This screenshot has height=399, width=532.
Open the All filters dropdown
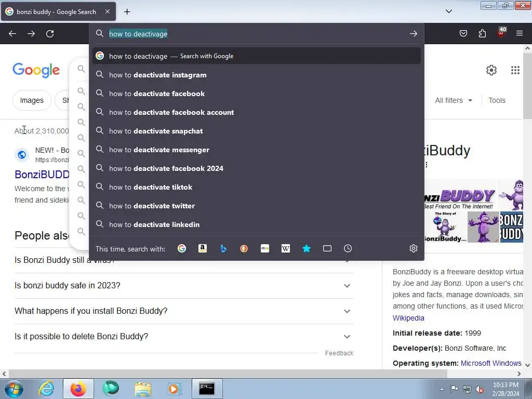click(454, 100)
